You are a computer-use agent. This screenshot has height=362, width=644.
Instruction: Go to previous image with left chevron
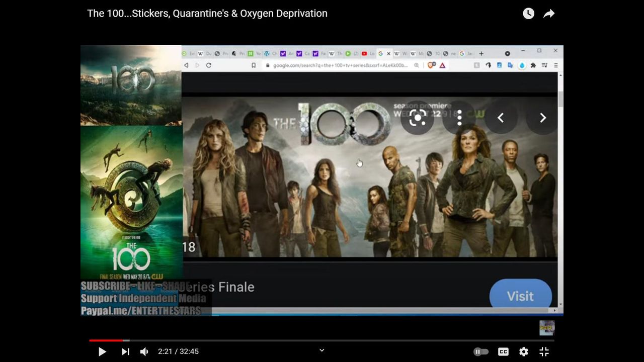pos(501,118)
